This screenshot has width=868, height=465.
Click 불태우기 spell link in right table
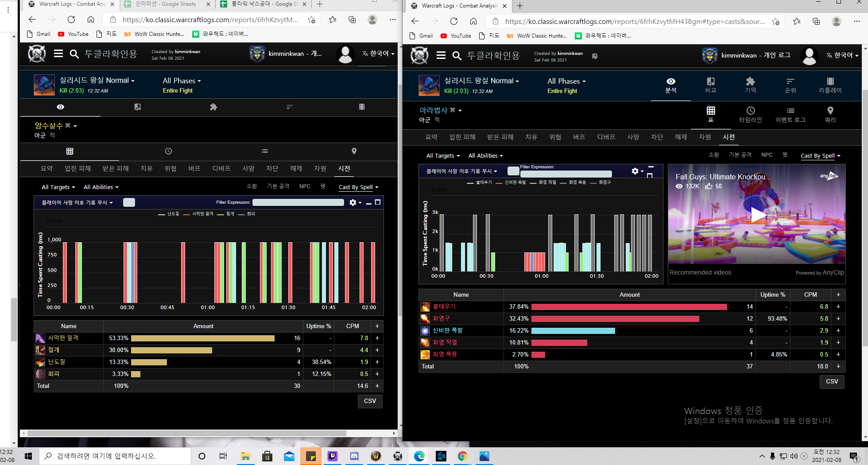pyautogui.click(x=444, y=306)
